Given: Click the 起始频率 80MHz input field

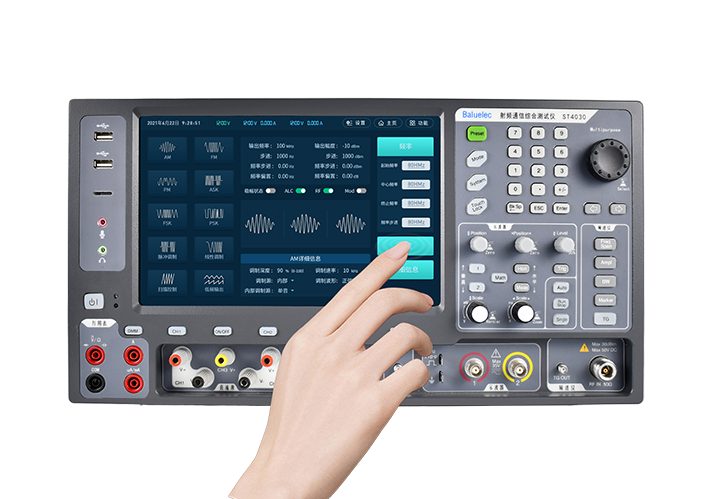Looking at the screenshot, I should [416, 167].
